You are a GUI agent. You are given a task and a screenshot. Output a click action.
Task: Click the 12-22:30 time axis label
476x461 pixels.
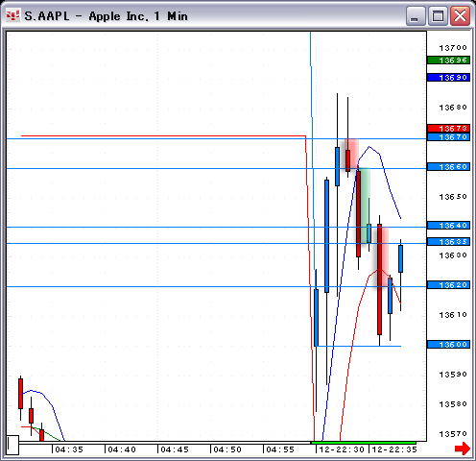tap(342, 449)
